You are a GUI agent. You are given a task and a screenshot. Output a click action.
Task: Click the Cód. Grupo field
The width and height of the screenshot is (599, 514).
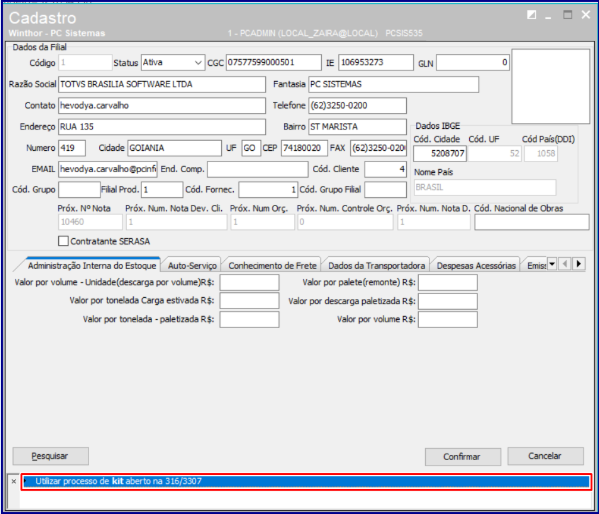[79, 190]
